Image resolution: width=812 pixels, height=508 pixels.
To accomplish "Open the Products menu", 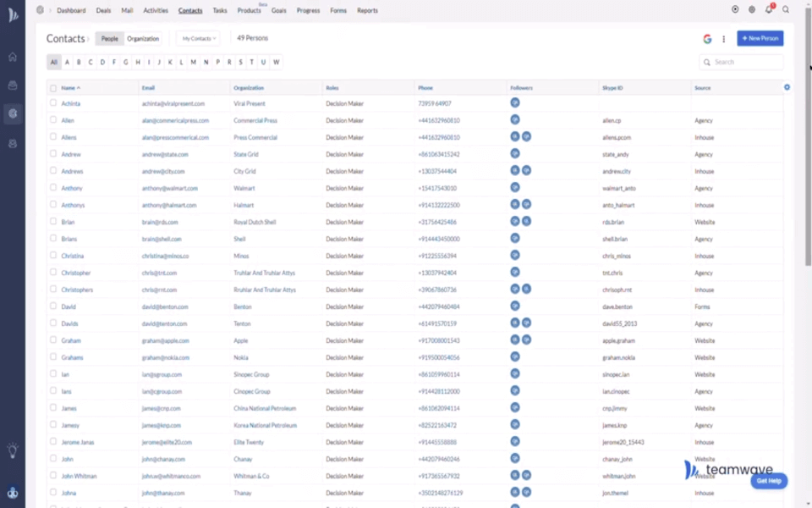I will pyautogui.click(x=249, y=10).
